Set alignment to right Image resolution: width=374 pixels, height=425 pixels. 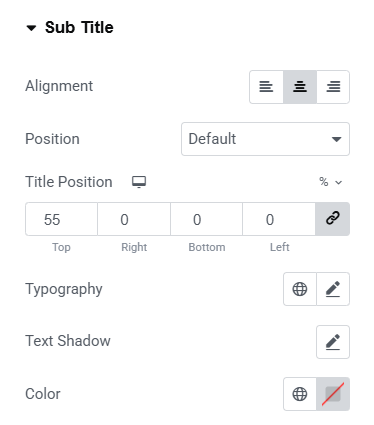click(333, 87)
